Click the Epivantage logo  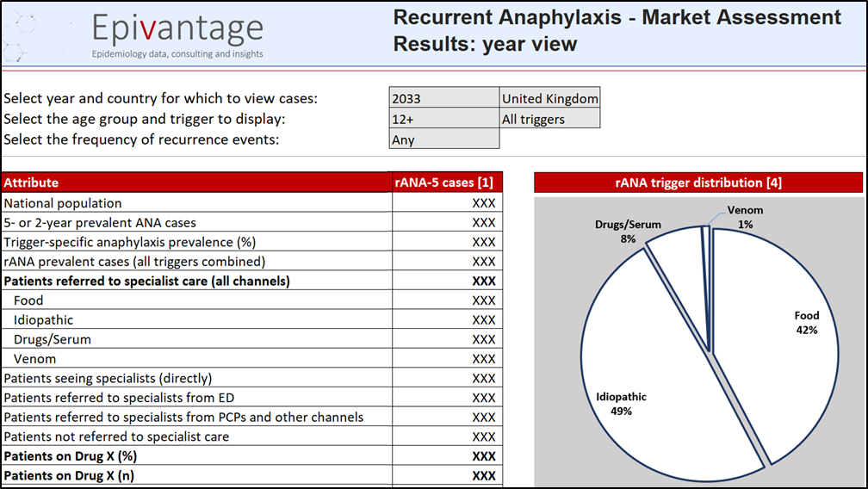(177, 28)
